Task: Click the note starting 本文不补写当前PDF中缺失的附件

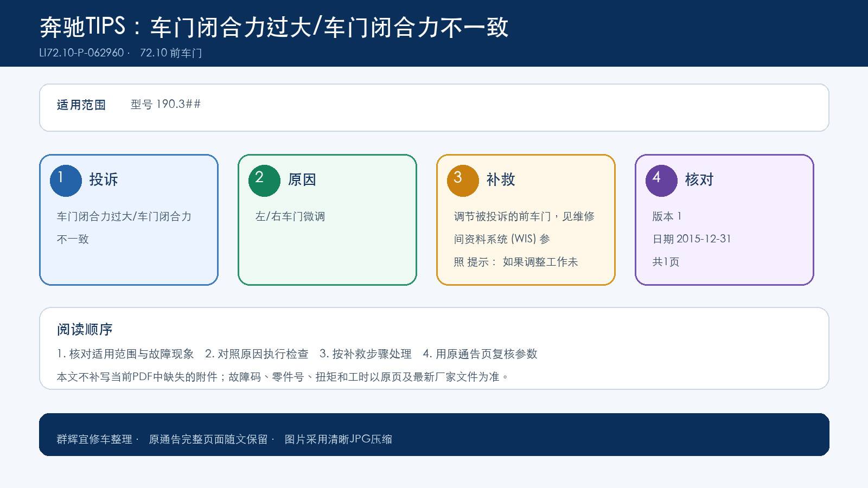Action: [283, 377]
